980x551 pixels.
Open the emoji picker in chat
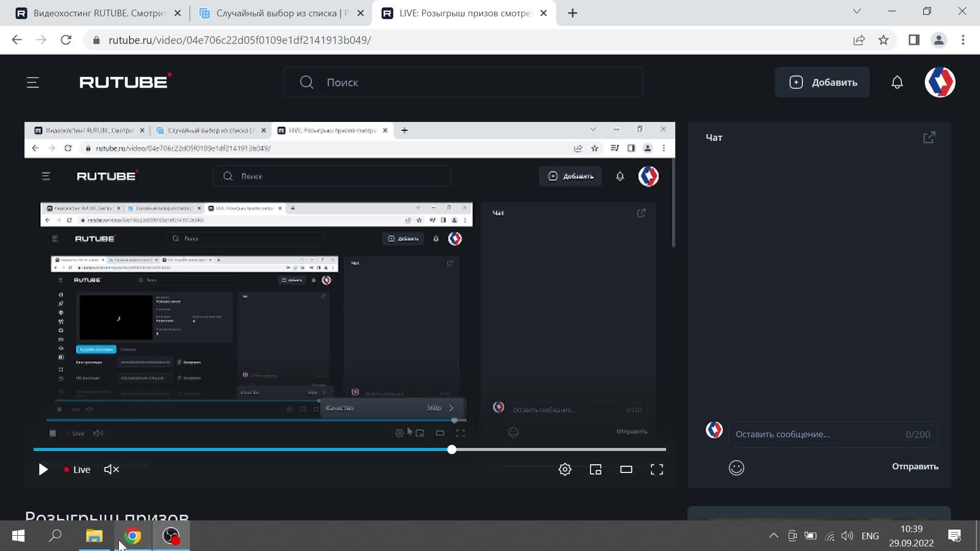click(x=737, y=468)
